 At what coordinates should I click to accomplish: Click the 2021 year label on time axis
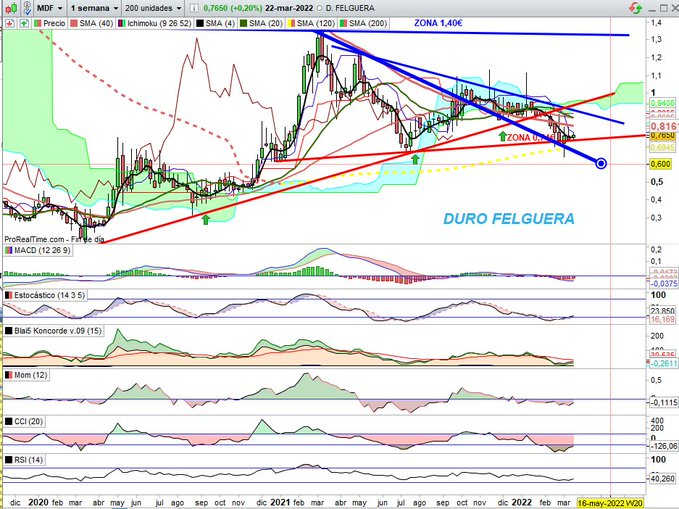pyautogui.click(x=280, y=503)
